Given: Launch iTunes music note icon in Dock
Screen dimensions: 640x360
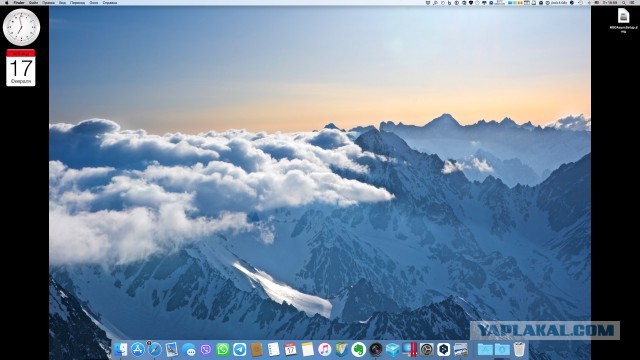Looking at the screenshot, I should point(324,349).
